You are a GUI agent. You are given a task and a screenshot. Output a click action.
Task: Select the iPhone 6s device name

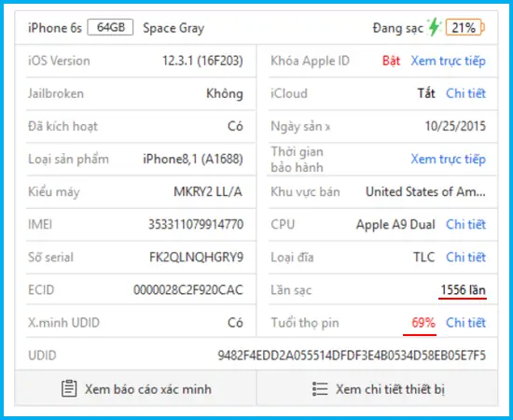(55, 28)
